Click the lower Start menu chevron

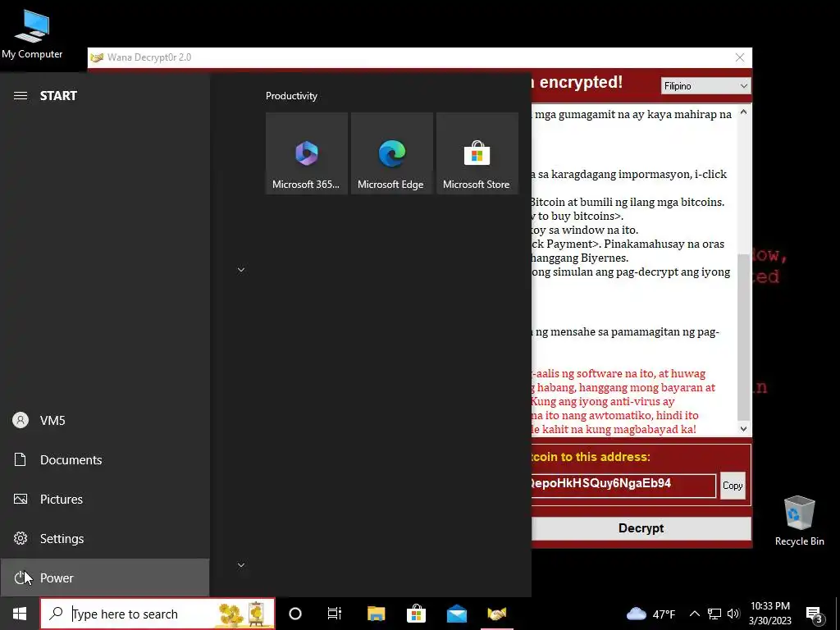pyautogui.click(x=241, y=565)
